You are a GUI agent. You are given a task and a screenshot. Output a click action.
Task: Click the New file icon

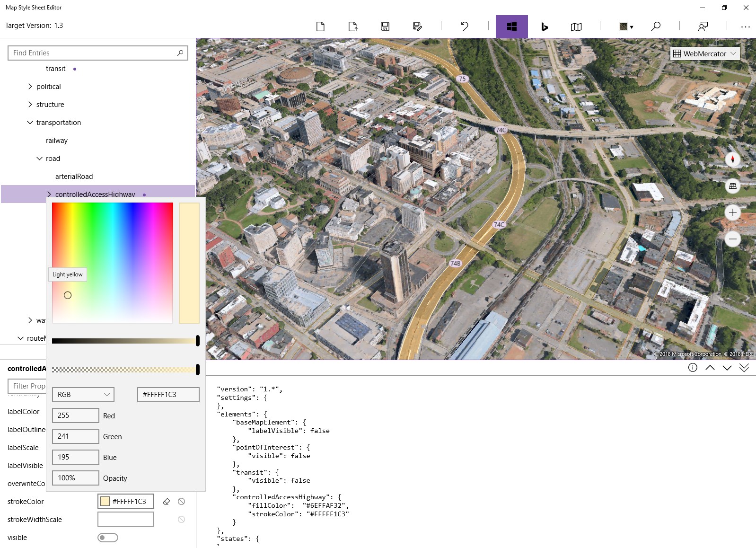coord(320,27)
